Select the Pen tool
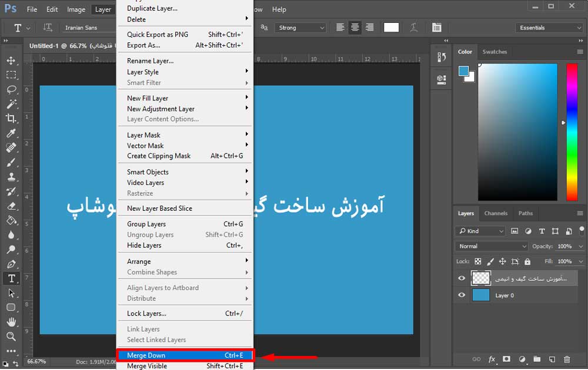 [11, 264]
